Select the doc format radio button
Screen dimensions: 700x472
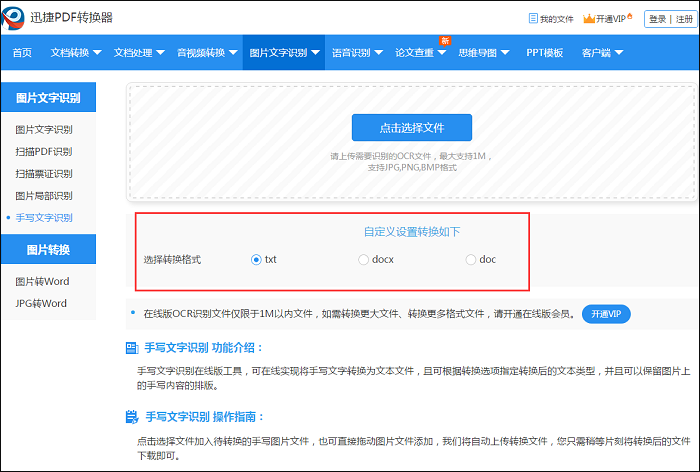point(471,260)
